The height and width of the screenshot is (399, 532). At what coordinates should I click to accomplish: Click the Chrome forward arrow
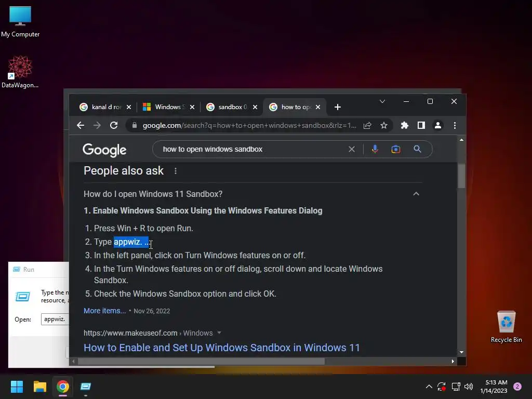(97, 126)
